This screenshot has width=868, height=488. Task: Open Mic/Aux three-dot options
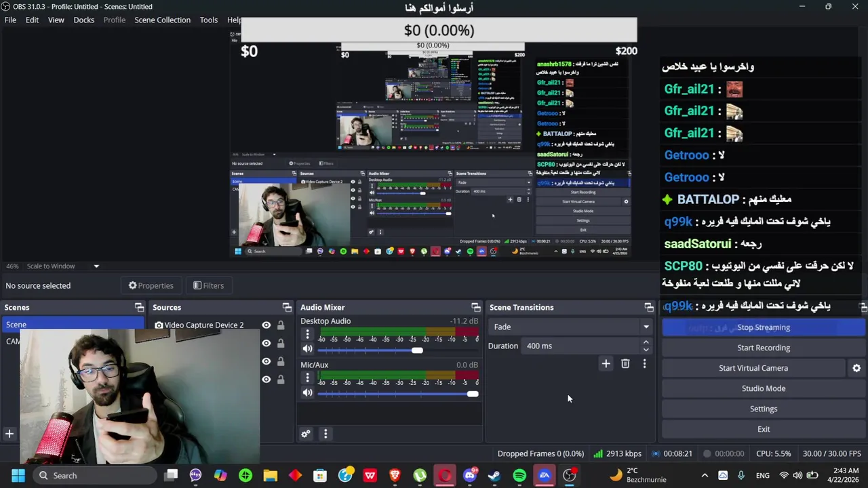[307, 378]
